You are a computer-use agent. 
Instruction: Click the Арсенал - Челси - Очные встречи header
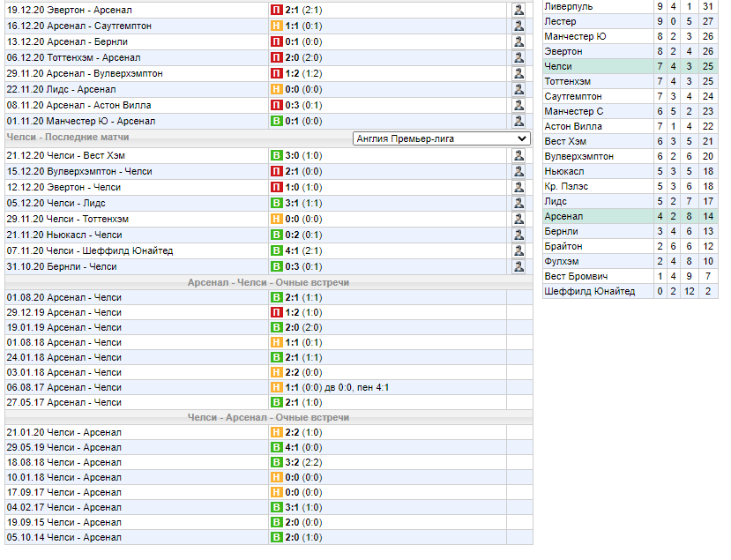[269, 282]
